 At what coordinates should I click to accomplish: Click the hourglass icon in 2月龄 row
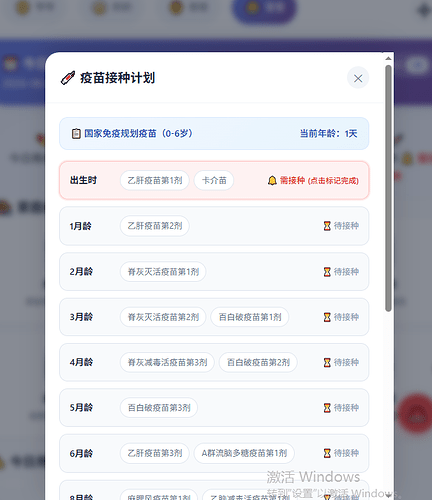327,272
